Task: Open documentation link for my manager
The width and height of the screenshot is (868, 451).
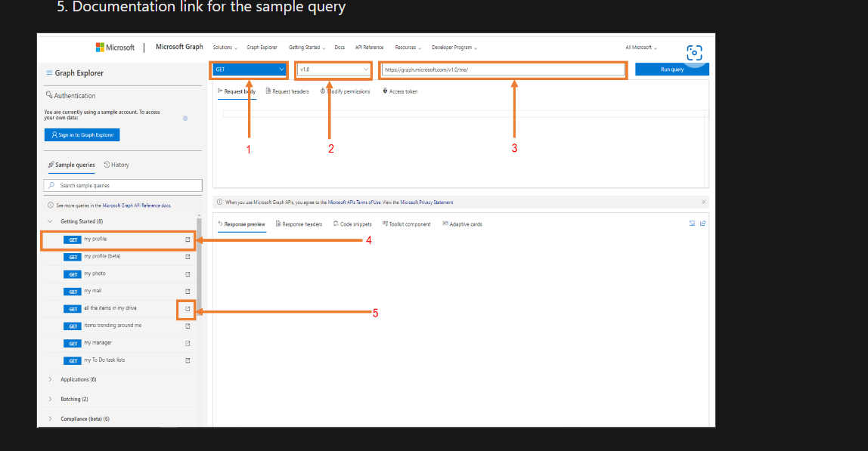Action: 188,344
